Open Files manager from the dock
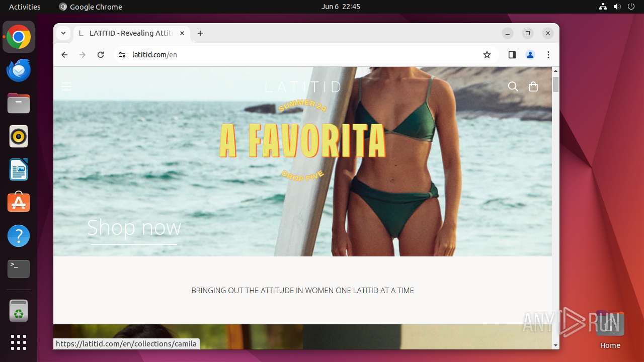Viewport: 644px width, 362px height. pyautogui.click(x=19, y=104)
